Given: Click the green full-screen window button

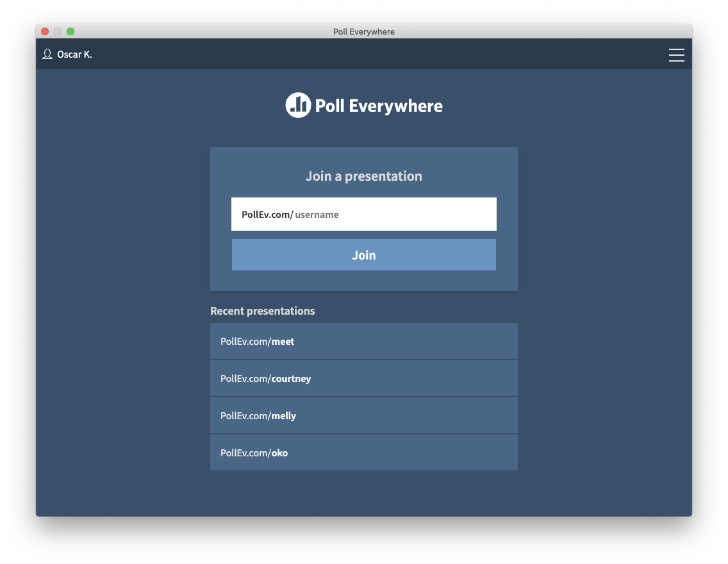Looking at the screenshot, I should point(70,31).
